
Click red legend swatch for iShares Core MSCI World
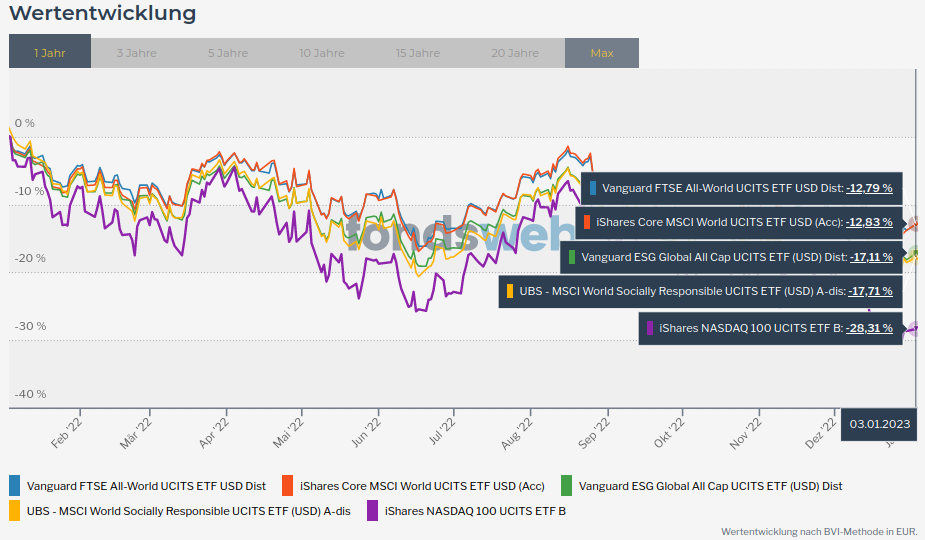(x=288, y=486)
